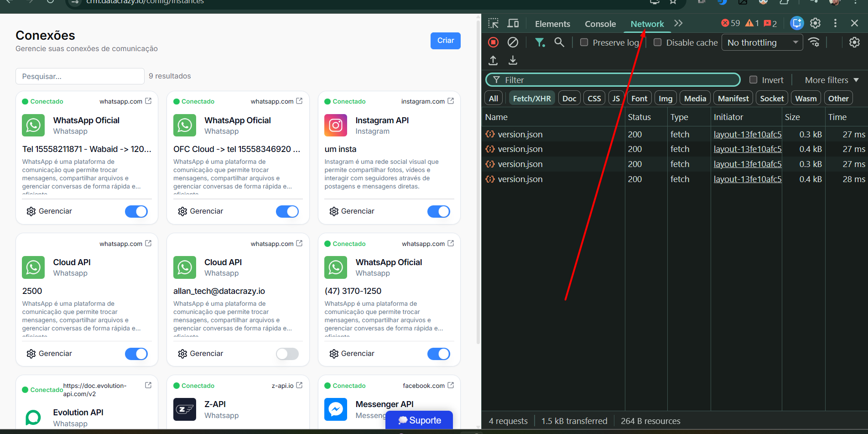Open the DevTools three-dot menu
Screen dimensions: 868x434
(x=835, y=23)
